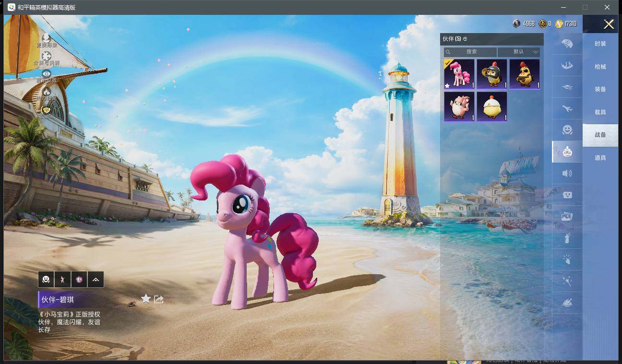
Task: Click the gold coin amount 17310
Action: 571,23
